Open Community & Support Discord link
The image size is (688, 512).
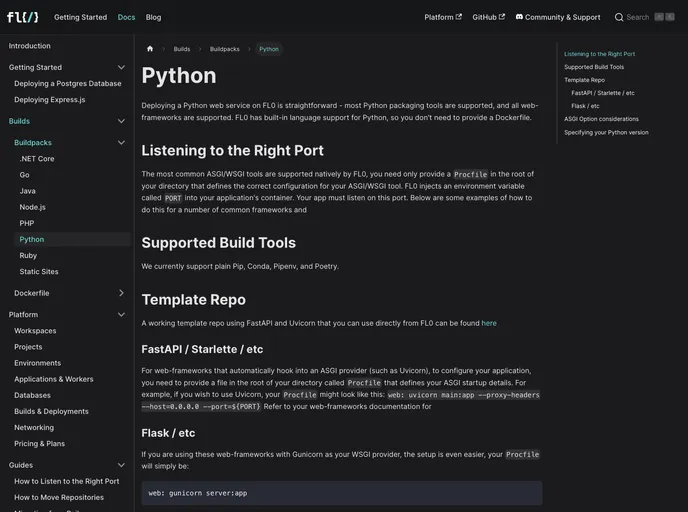pos(558,17)
